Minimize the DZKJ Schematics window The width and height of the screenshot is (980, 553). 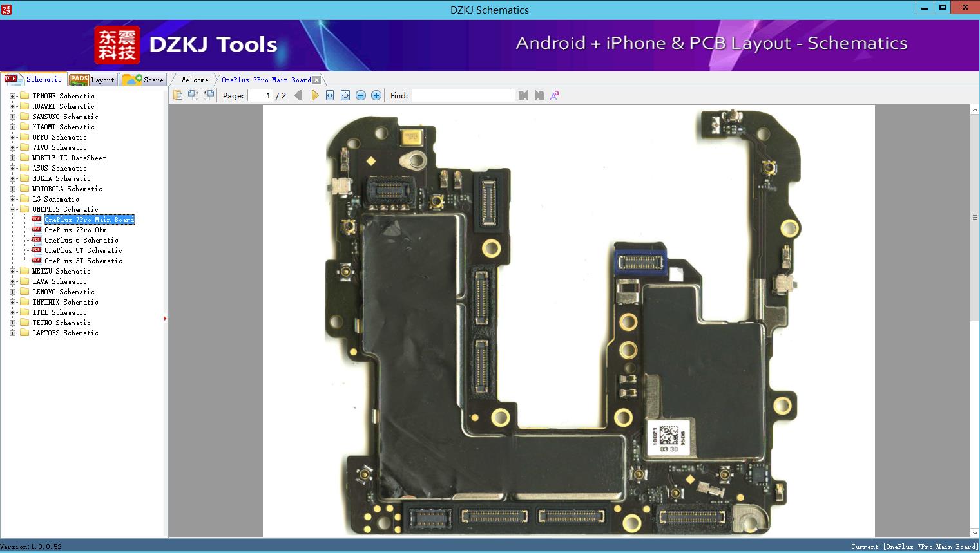[925, 8]
